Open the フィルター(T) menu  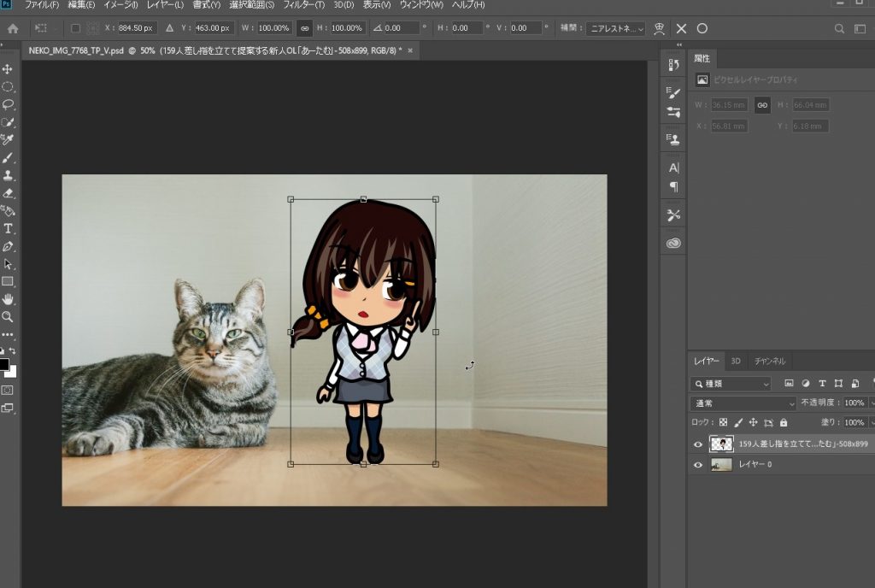click(x=305, y=5)
